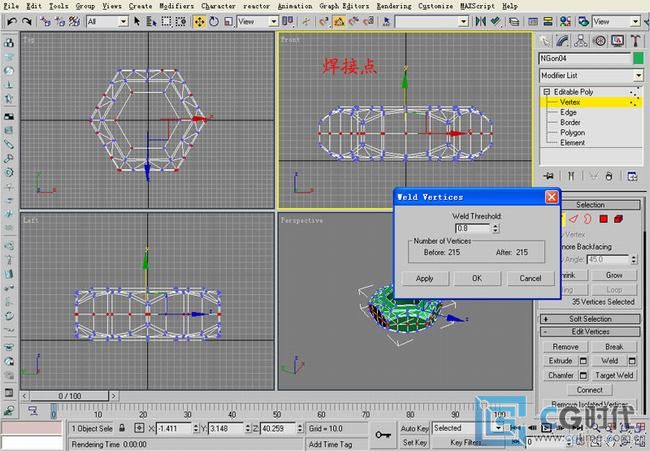Click the Connect button
The width and height of the screenshot is (650, 451).
(x=590, y=390)
